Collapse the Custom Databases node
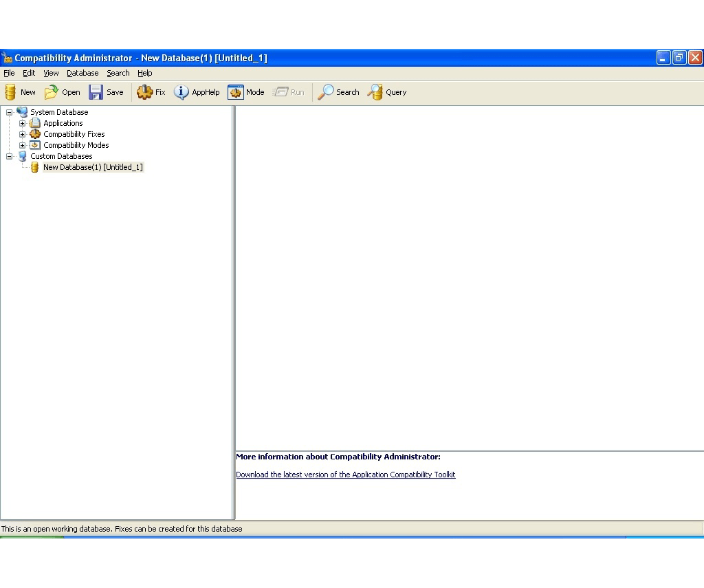Viewport: 704px width, 588px height. pos(9,156)
